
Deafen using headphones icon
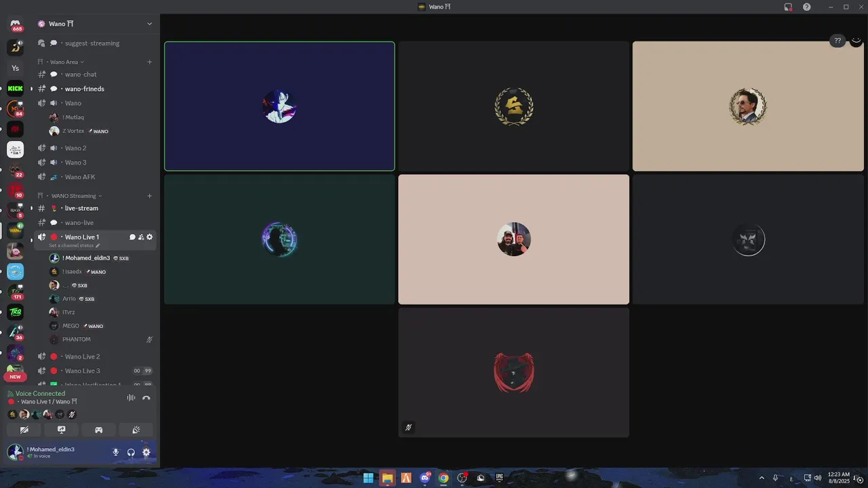(x=131, y=452)
